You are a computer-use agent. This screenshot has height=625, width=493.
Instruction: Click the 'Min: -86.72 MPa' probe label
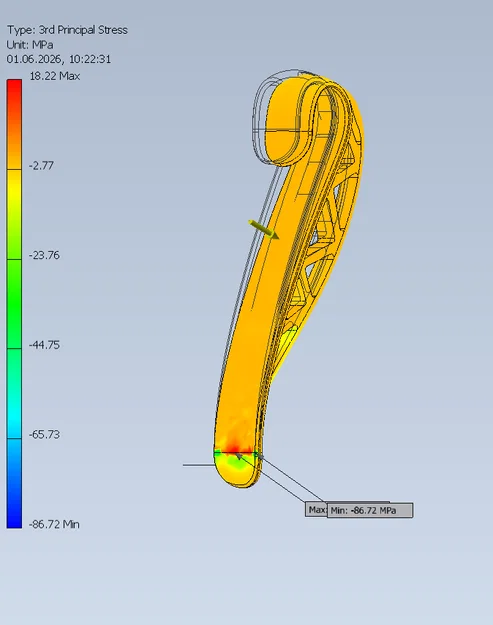click(370, 511)
